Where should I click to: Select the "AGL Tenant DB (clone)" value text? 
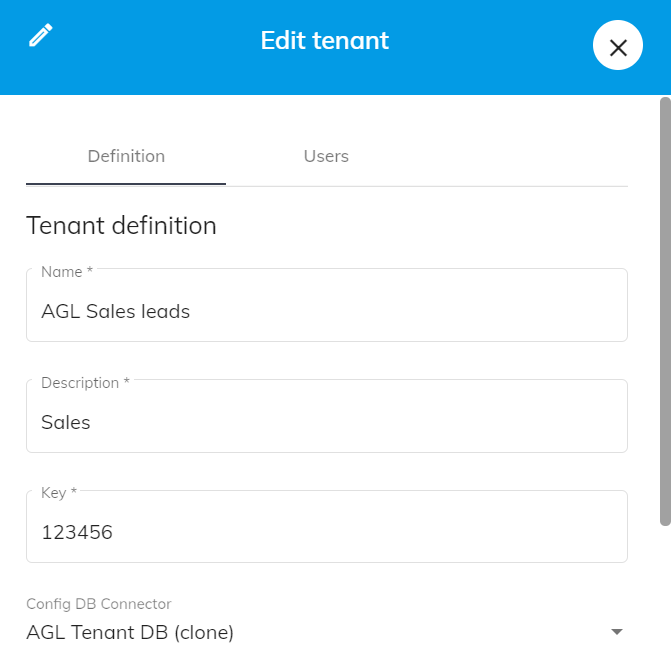click(130, 632)
